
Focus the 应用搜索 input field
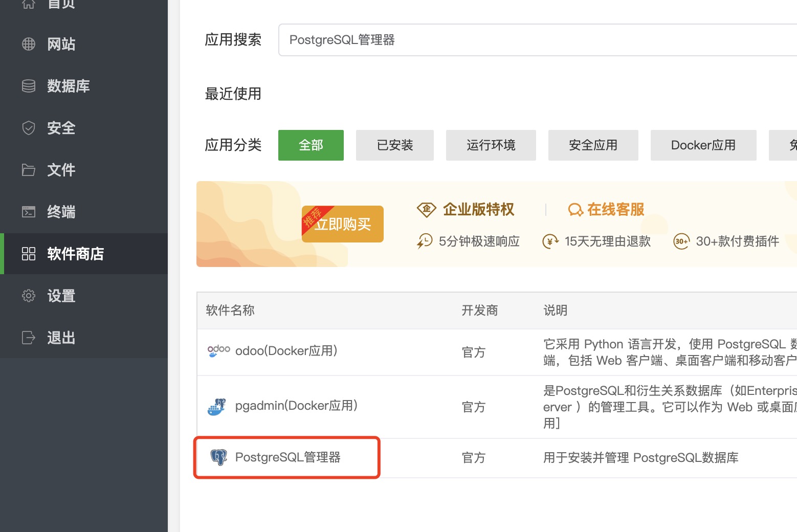537,40
